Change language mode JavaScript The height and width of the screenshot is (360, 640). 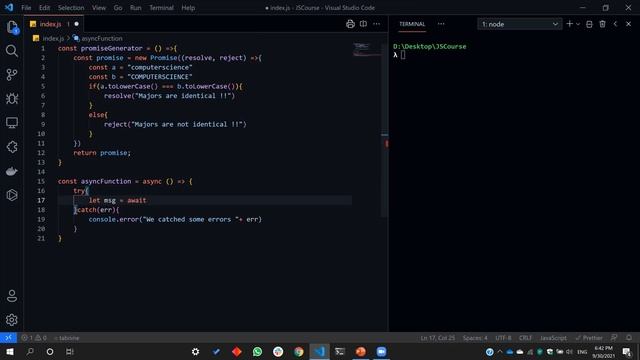coord(553,338)
